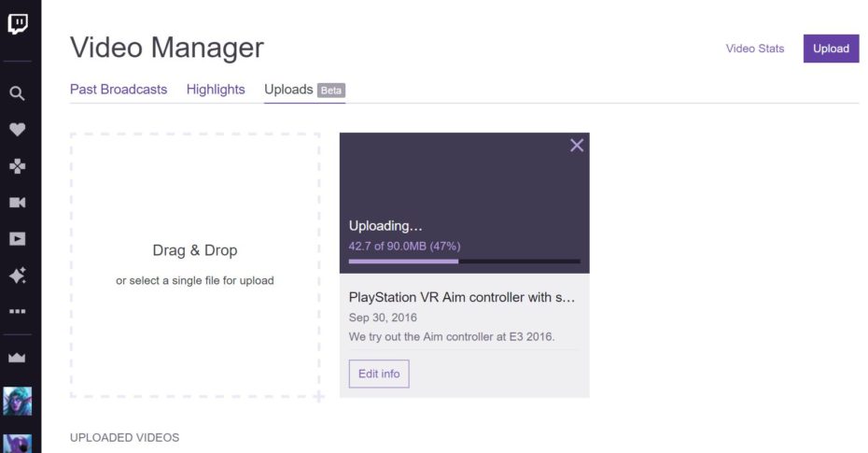This screenshot has width=868, height=453.
Task: Open the three-dots more menu in sidebar
Action: 17,312
